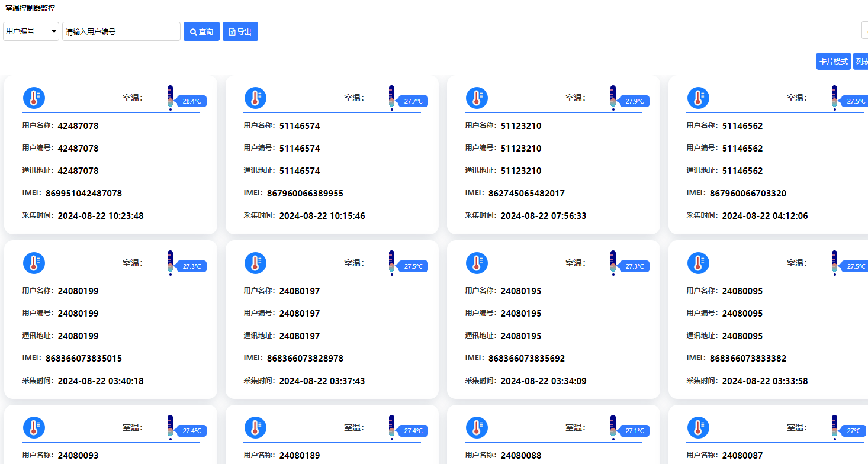Click the 28.4℃ temperature gauge
This screenshot has width=868, height=464.
coord(170,98)
